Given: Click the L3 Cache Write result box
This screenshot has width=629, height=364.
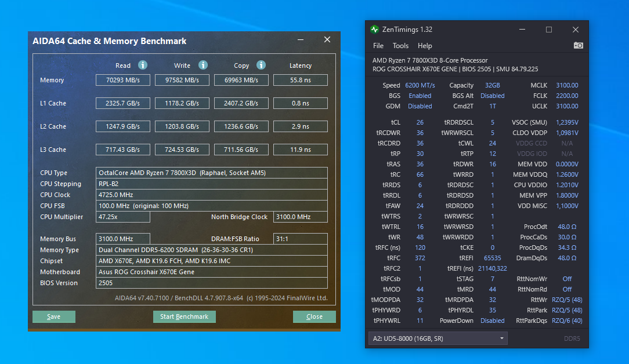Looking at the screenshot, I should click(x=182, y=150).
